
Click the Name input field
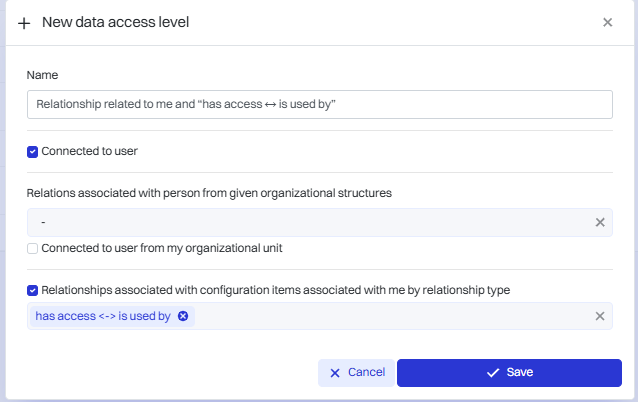click(x=320, y=104)
